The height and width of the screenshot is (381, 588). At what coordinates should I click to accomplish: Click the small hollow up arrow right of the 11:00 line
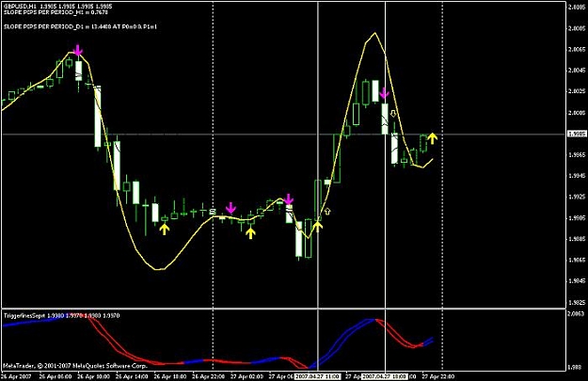(x=327, y=212)
